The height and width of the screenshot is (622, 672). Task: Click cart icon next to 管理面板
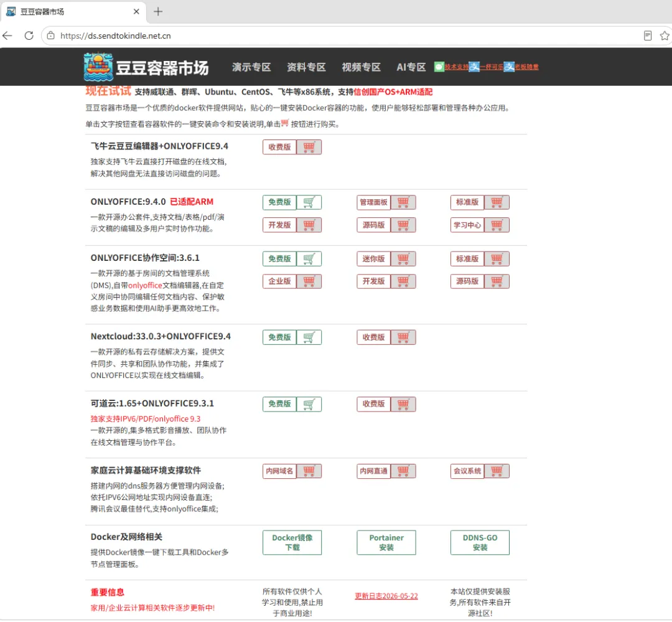403,202
